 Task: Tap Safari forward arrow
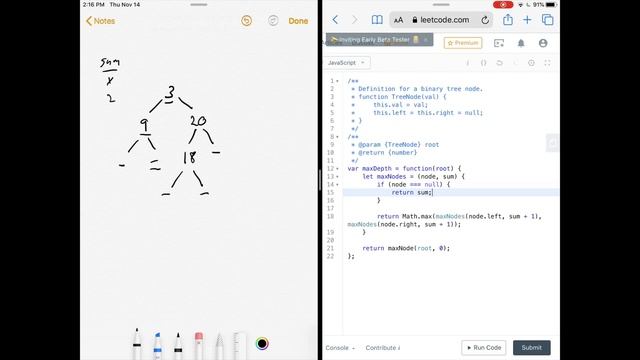click(x=354, y=20)
